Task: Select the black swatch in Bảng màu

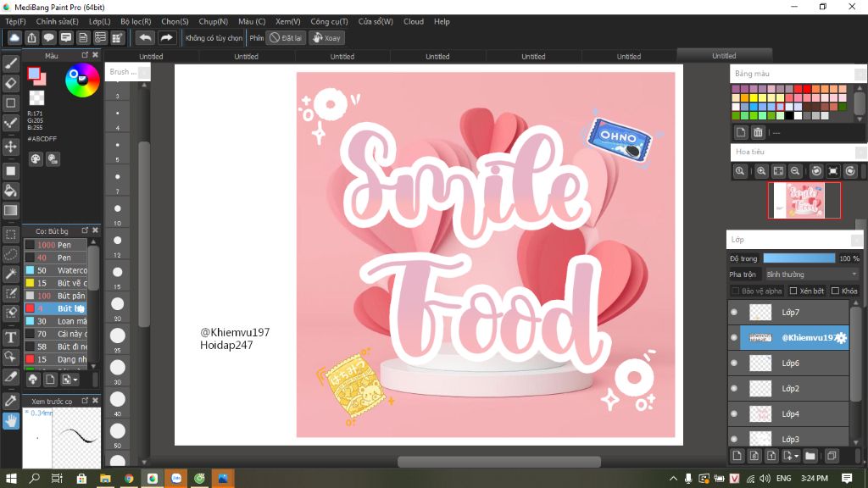Action: coord(789,115)
